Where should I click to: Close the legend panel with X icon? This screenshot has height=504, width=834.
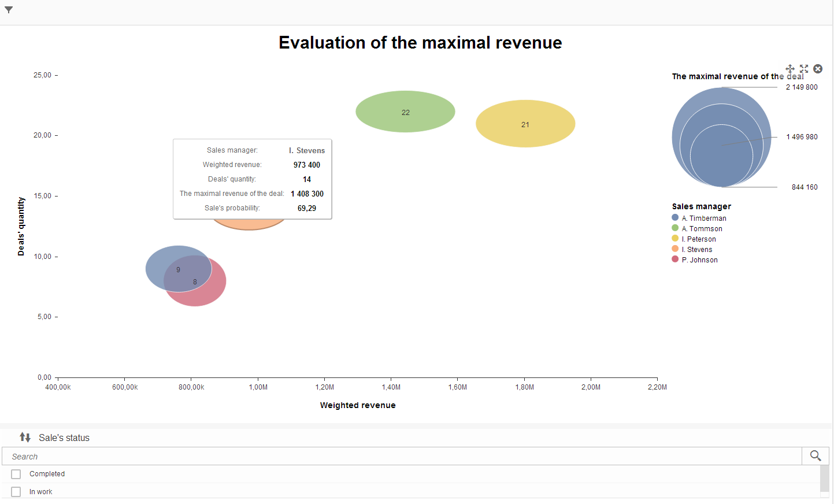pyautogui.click(x=818, y=69)
